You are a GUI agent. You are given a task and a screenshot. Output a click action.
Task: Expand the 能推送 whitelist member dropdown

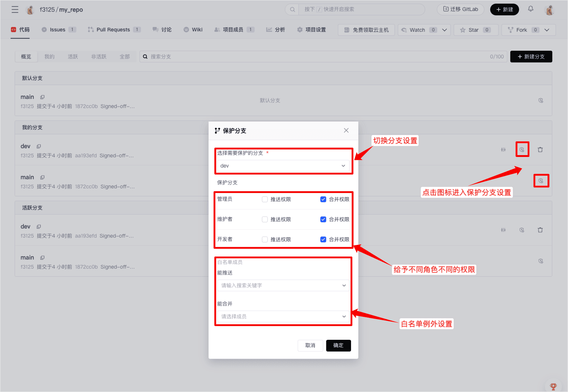click(283, 285)
